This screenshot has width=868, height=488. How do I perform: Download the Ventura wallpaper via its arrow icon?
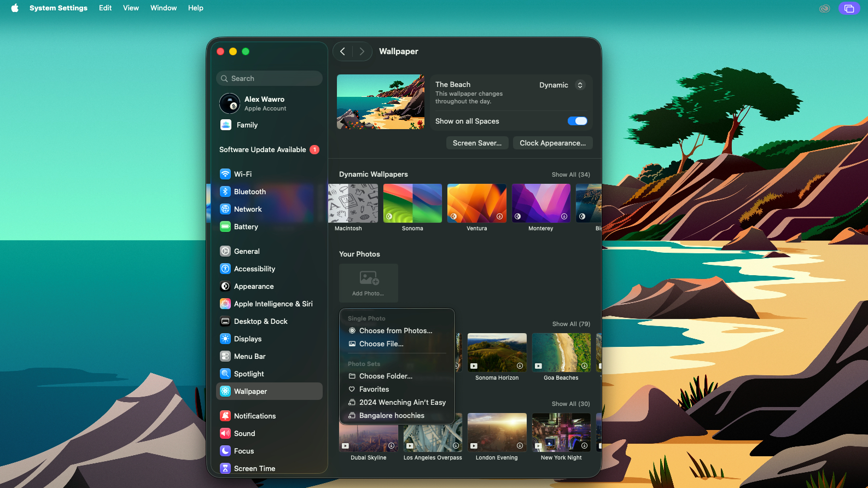(499, 217)
